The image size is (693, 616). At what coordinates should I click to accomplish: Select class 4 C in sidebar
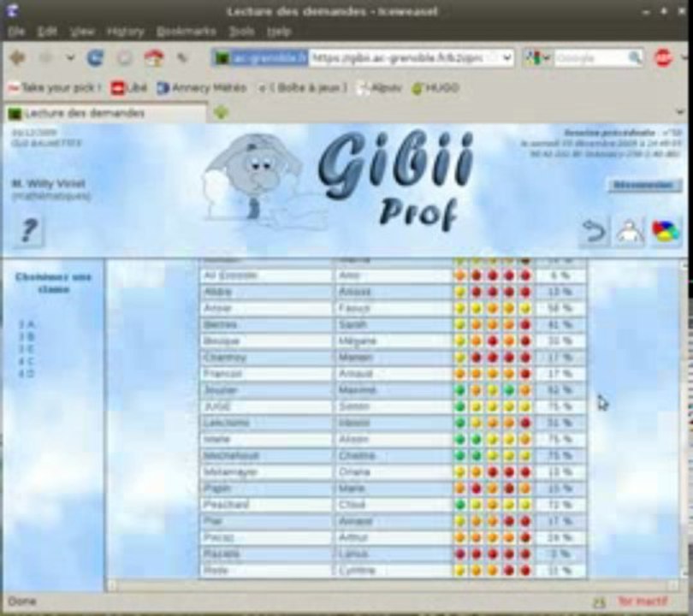tap(27, 361)
